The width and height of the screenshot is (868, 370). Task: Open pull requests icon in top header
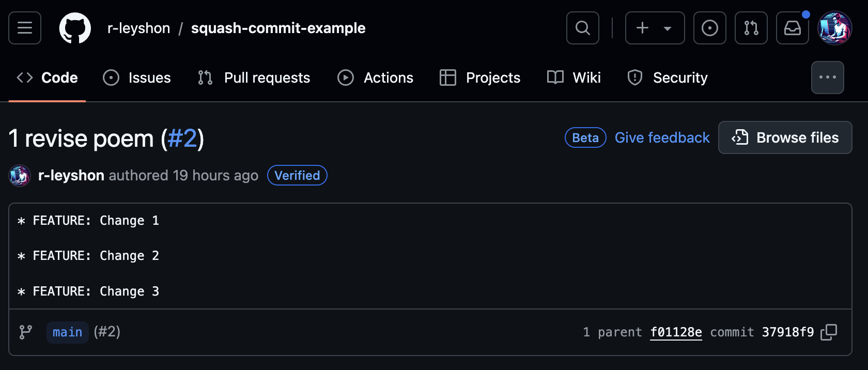751,28
